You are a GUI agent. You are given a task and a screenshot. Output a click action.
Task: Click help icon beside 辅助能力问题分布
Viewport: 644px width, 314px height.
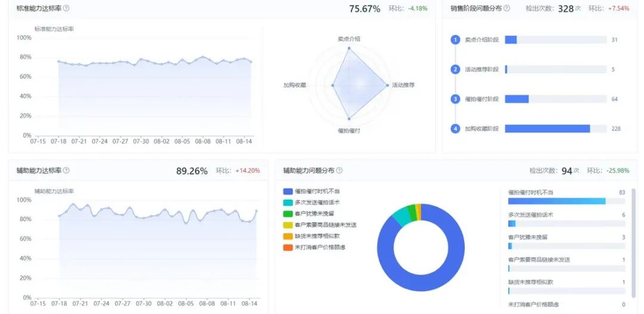(339, 171)
